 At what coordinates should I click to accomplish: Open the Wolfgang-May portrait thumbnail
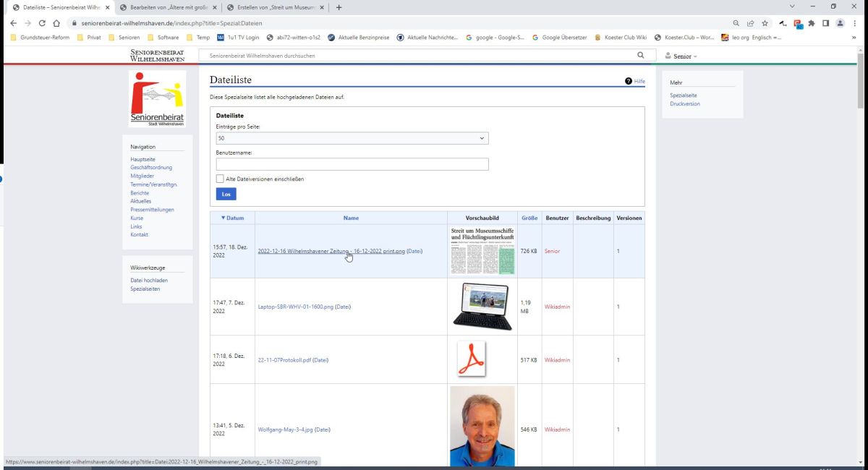482,426
